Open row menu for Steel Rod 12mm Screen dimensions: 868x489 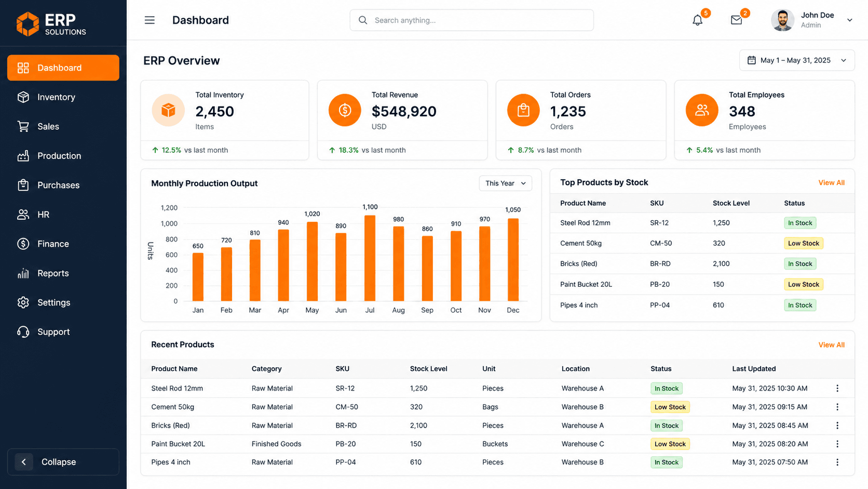tap(837, 388)
